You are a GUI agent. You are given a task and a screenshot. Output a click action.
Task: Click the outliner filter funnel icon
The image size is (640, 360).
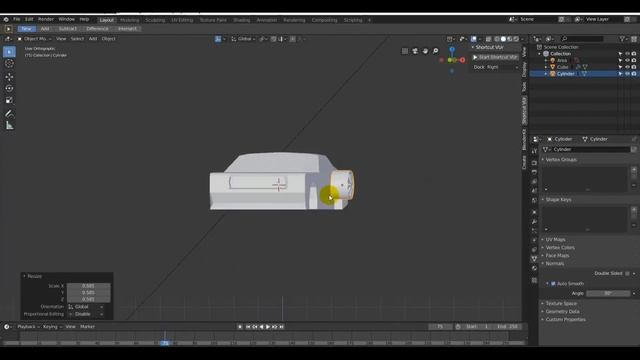click(622, 39)
